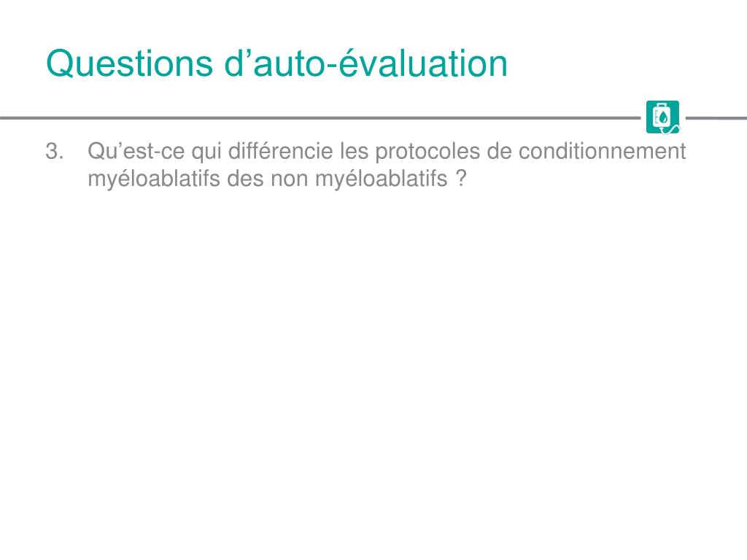The width and height of the screenshot is (747, 560).
Task: Click the word "de" before "conditionnement"
Action: (x=499, y=152)
